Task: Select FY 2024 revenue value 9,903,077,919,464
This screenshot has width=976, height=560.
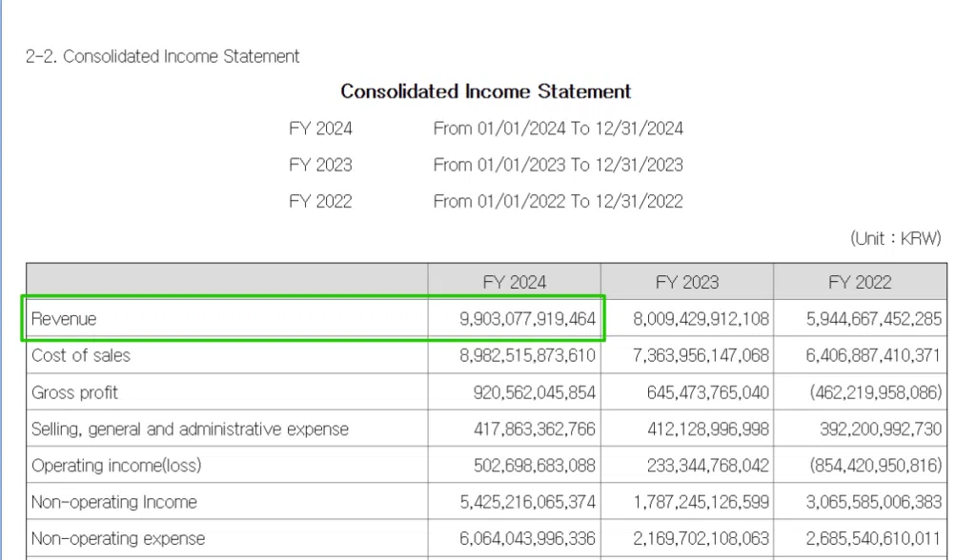Action: click(x=527, y=319)
